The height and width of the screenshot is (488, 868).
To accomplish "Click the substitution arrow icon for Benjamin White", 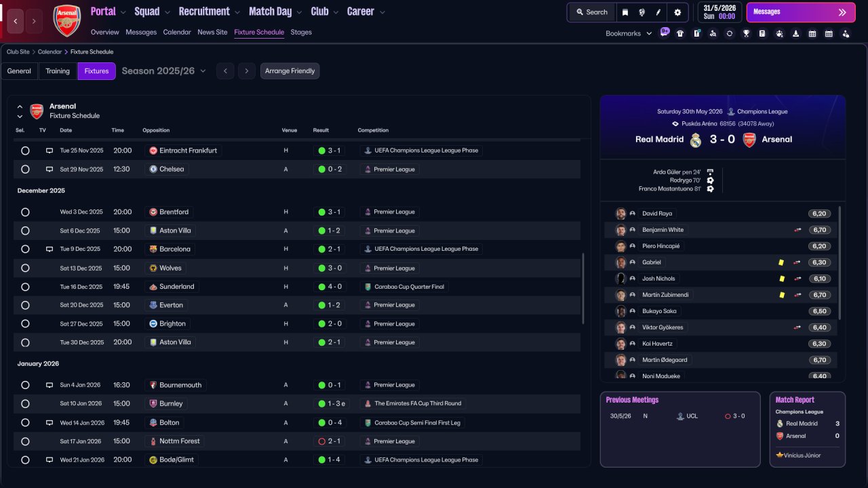I will (x=797, y=230).
